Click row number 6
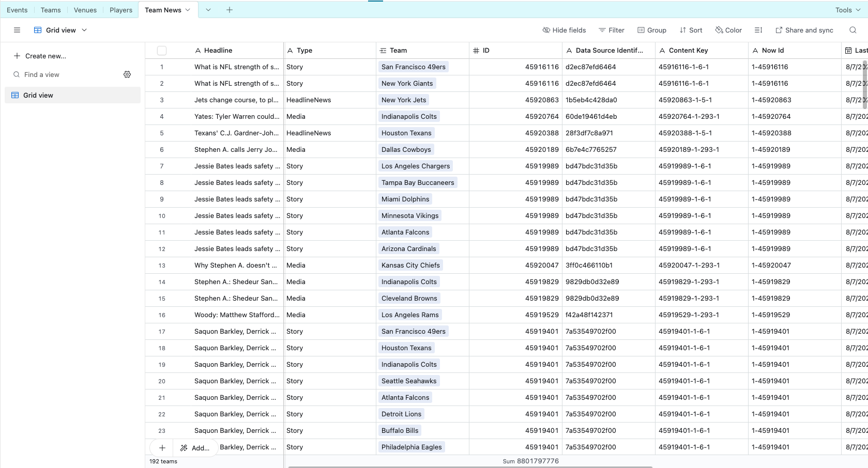868x468 pixels. (162, 150)
